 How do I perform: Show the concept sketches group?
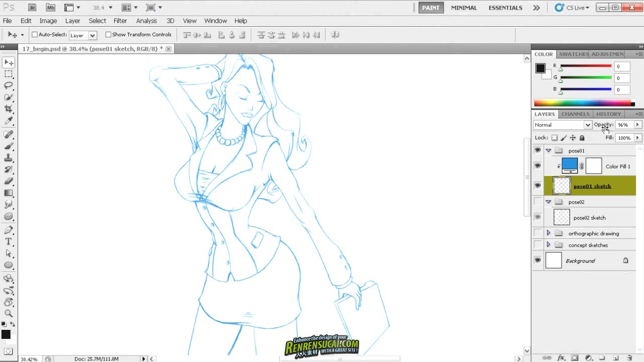tap(538, 245)
